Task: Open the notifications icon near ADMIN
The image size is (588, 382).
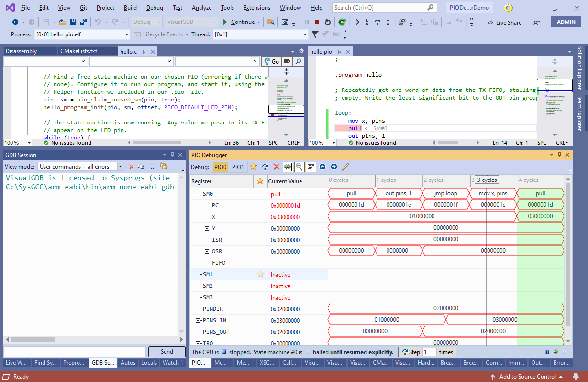Action: [x=537, y=22]
